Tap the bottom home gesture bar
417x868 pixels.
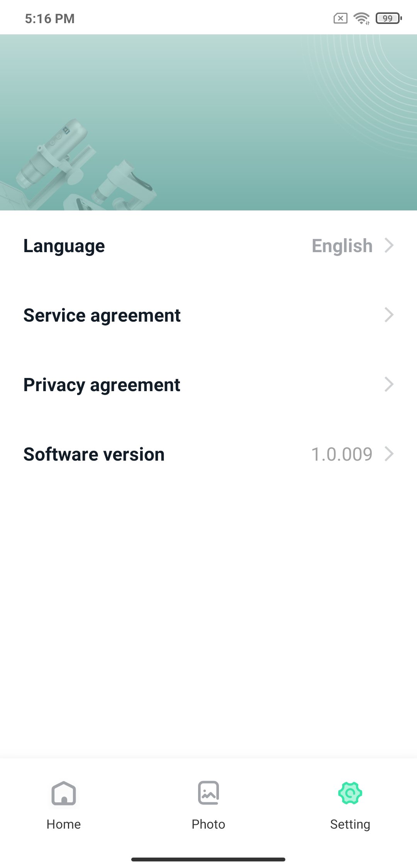208,860
